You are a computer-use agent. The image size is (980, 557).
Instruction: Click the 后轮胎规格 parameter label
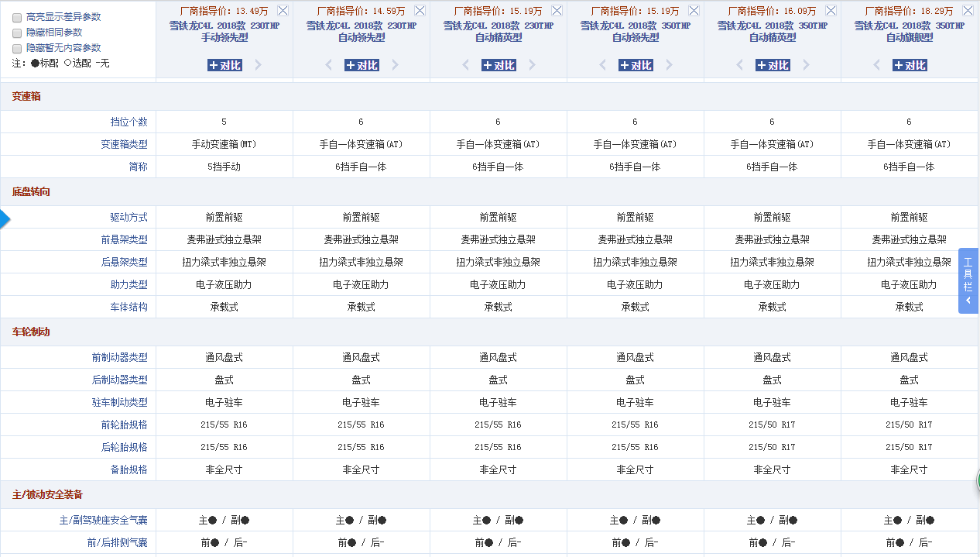(124, 448)
